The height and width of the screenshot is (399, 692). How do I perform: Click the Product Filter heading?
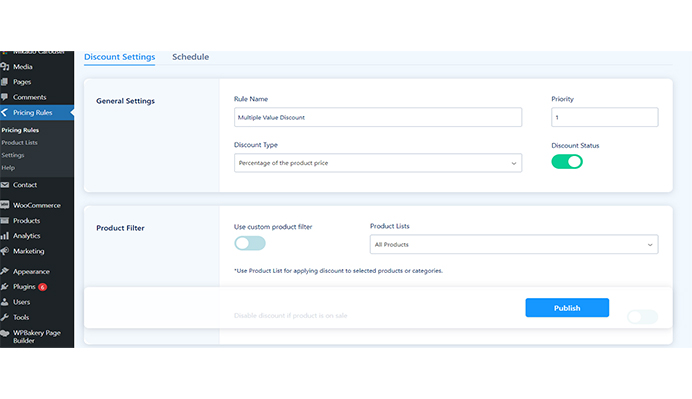[120, 228]
